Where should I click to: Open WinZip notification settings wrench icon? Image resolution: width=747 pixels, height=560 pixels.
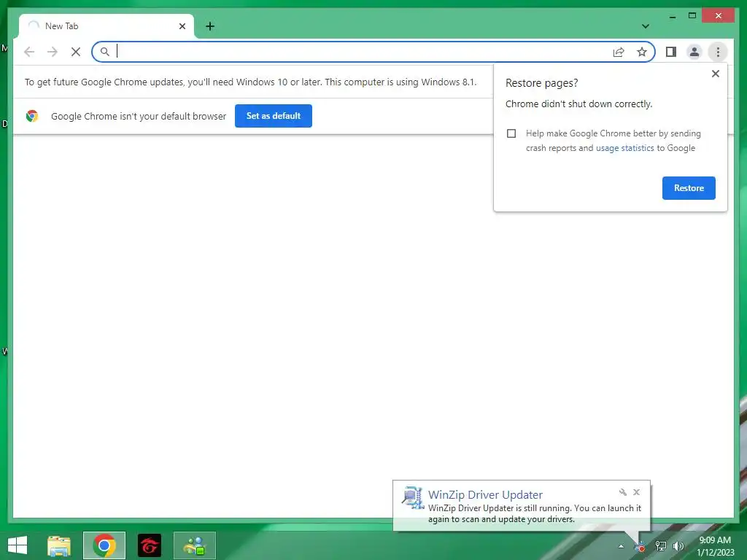tap(623, 492)
